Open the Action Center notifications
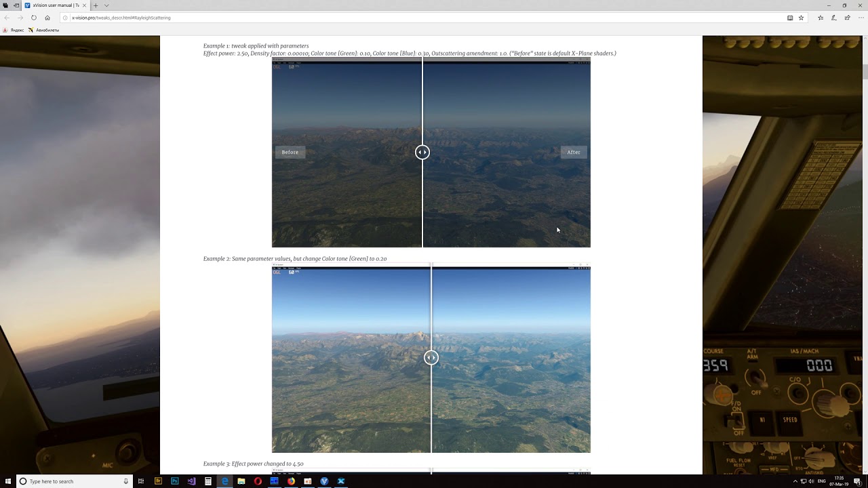 click(x=857, y=481)
